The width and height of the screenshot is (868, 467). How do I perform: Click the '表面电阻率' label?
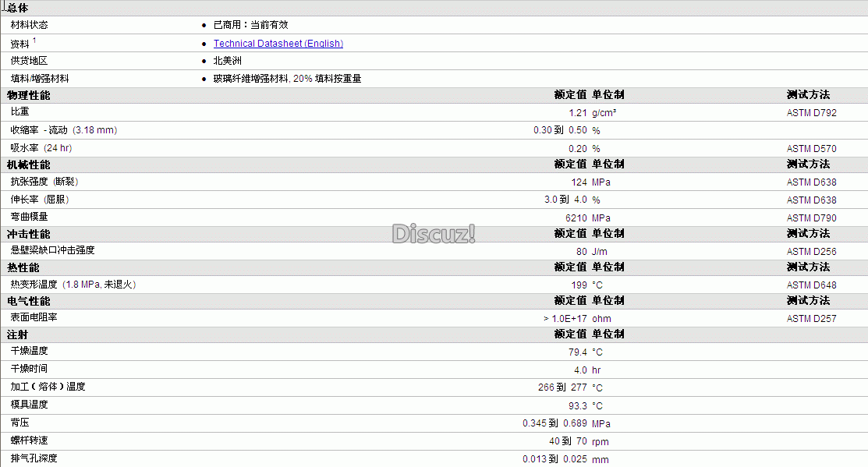(x=34, y=317)
